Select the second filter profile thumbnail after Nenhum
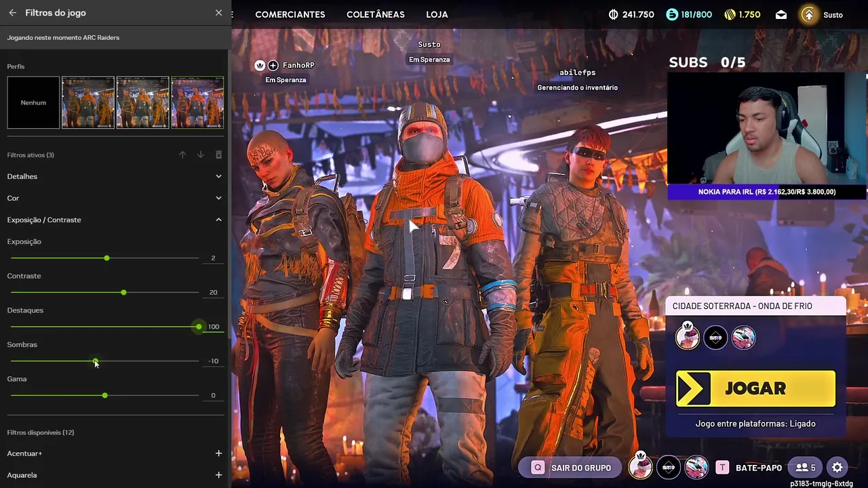This screenshot has height=488, width=868. [x=142, y=102]
